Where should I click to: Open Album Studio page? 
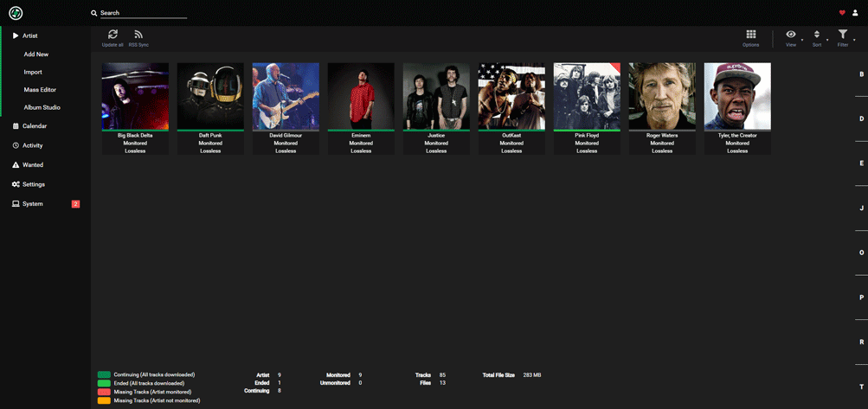tap(42, 108)
